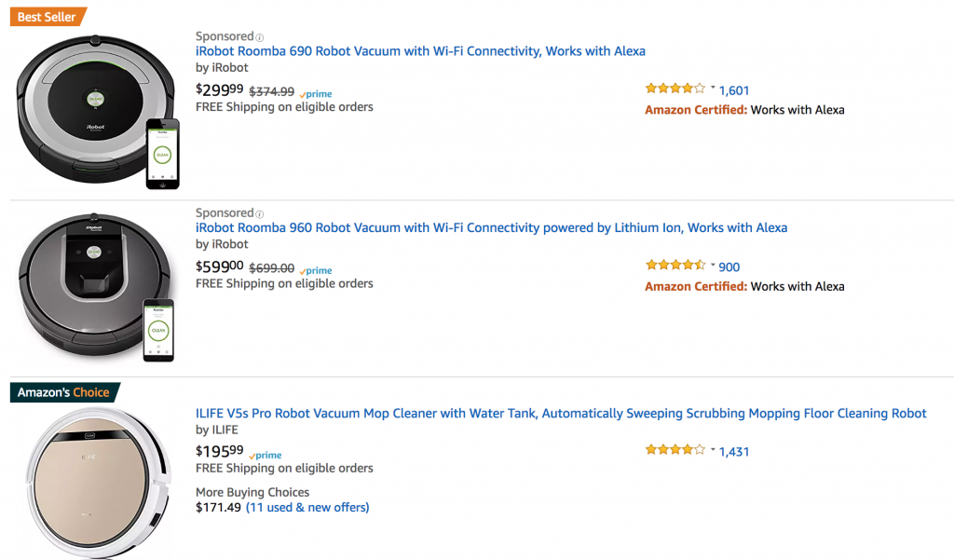Viewport: 954px width, 560px height.
Task: Click the prime logo next to $195.99
Action: point(266,455)
